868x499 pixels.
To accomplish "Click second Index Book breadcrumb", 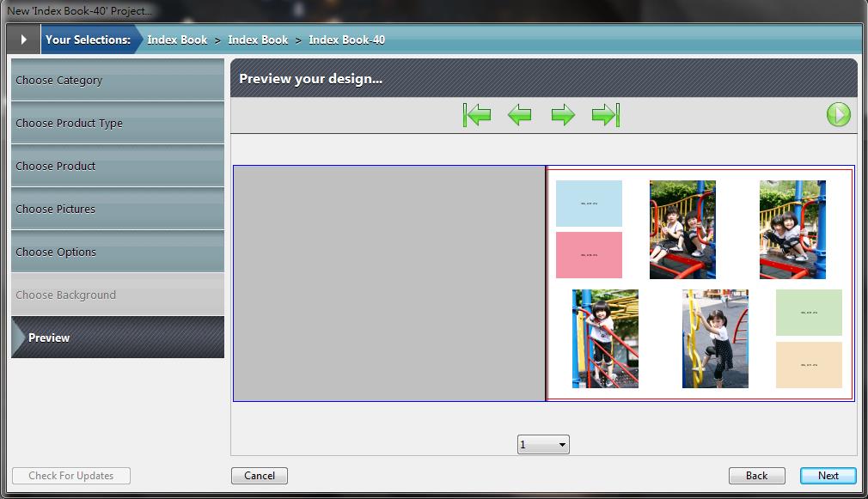I will click(258, 40).
